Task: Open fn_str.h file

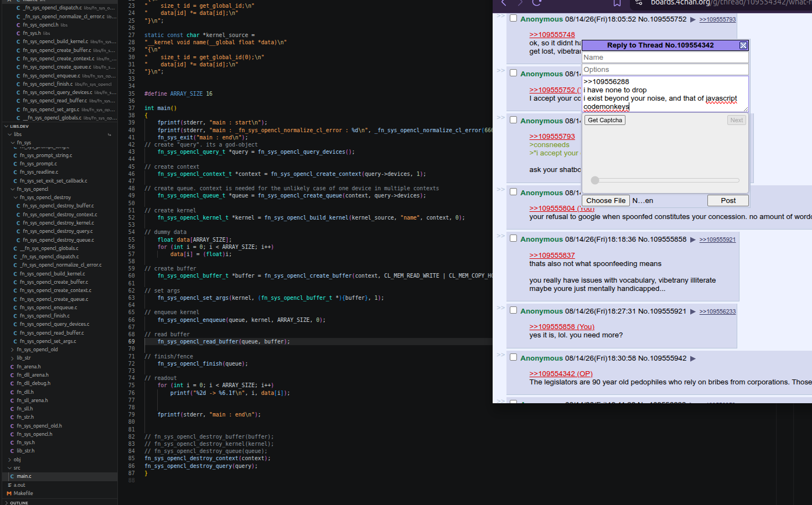Action: [25, 417]
